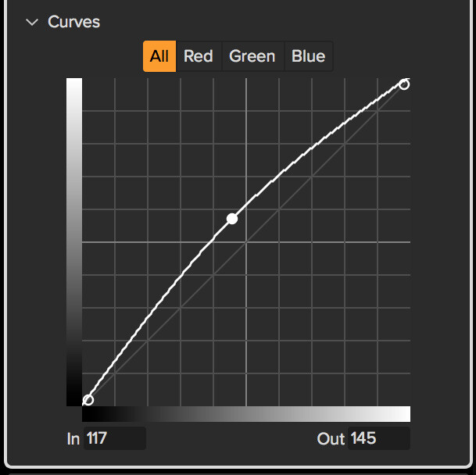Click the Out label beside output field
The image size is (476, 475).
[x=331, y=439]
